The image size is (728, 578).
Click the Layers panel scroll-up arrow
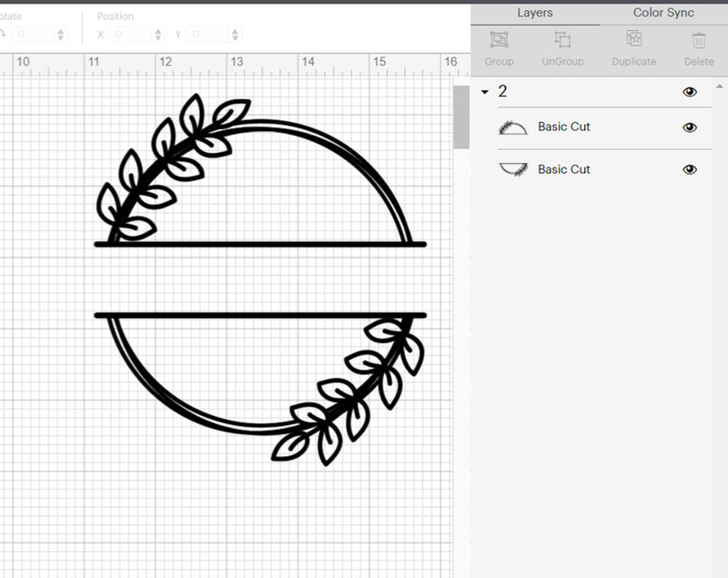coord(719,86)
